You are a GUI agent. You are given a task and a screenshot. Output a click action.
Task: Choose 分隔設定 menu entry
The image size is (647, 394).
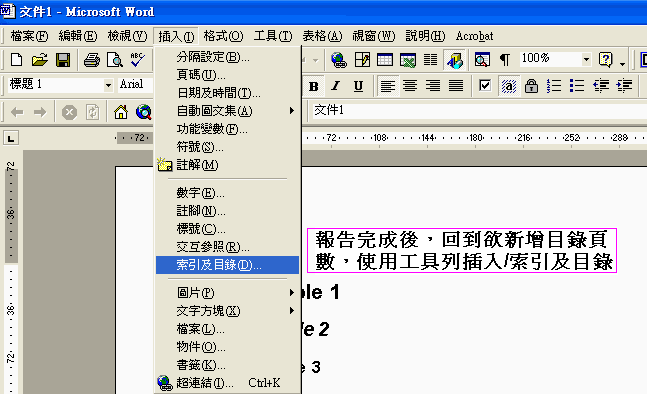[227, 57]
